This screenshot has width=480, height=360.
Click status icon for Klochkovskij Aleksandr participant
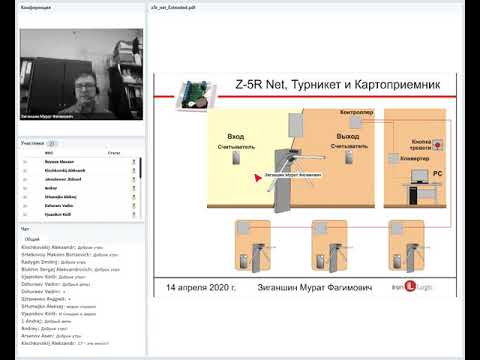pos(134,171)
